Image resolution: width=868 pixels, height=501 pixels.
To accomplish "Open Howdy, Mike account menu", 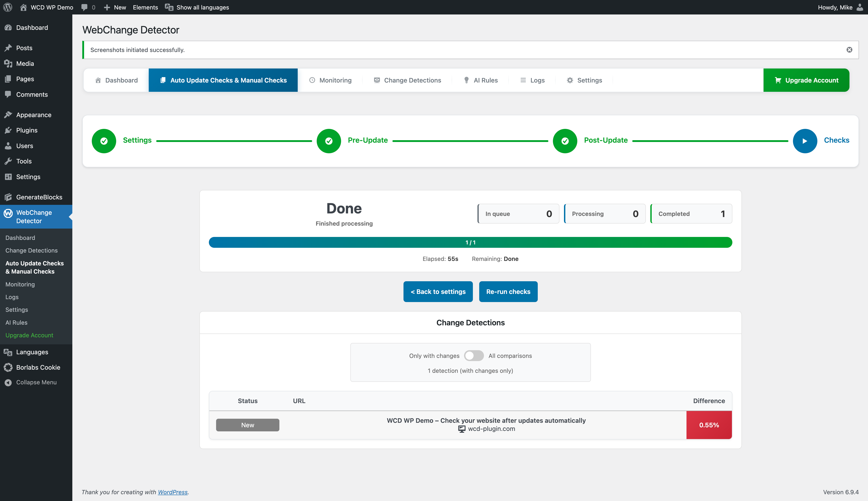I will point(840,7).
